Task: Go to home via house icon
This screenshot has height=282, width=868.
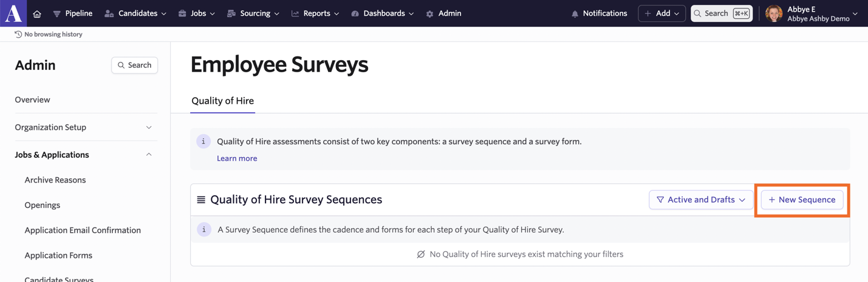Action: click(x=37, y=13)
